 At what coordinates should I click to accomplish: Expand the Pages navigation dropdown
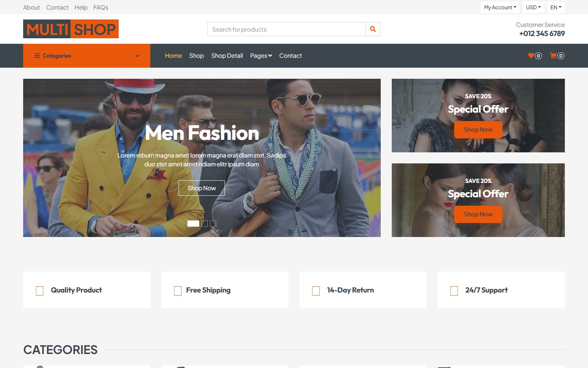point(261,56)
